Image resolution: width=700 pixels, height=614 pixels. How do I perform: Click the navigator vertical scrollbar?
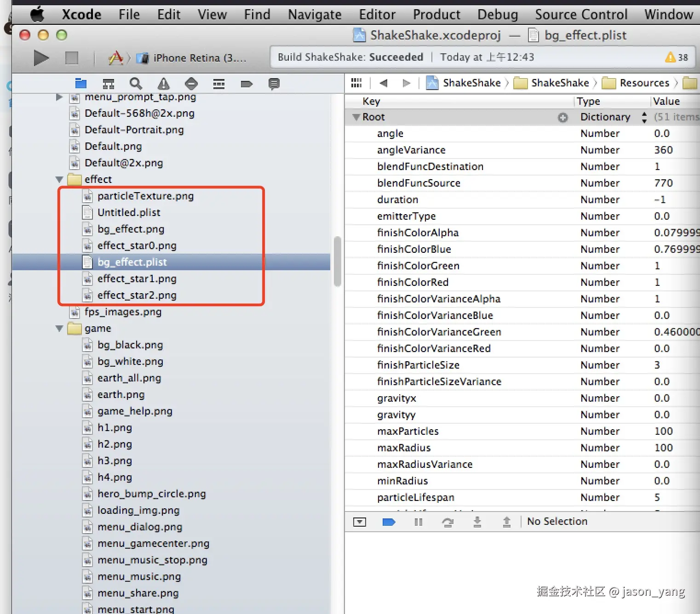(x=337, y=261)
